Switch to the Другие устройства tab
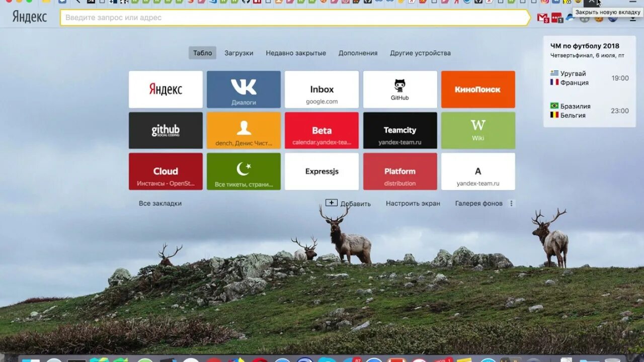Viewport: 644px width, 362px height. pos(420,53)
